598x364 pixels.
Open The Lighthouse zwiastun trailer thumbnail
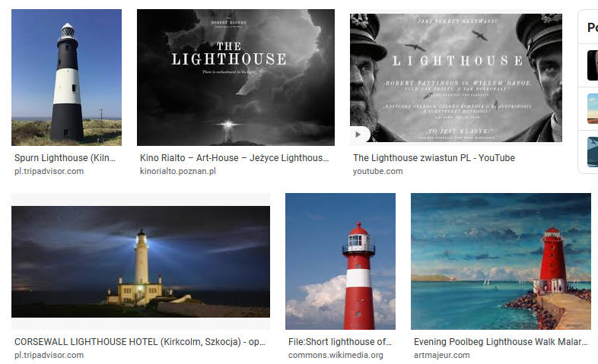point(456,78)
